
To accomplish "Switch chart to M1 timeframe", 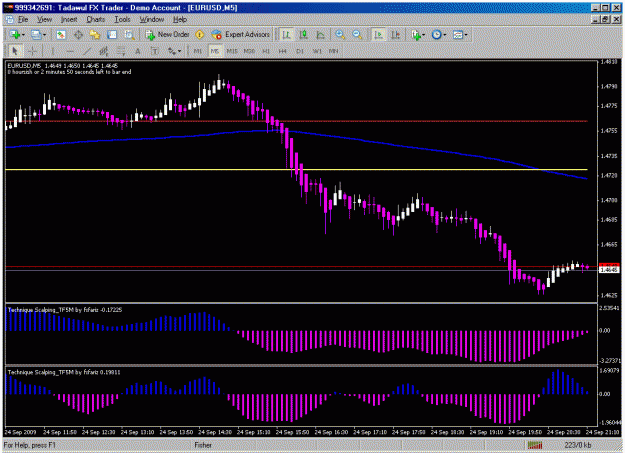I will [198, 51].
